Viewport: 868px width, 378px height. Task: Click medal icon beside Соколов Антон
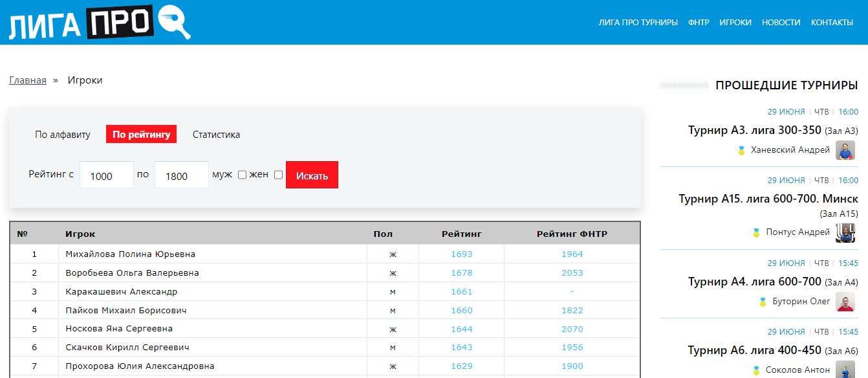pos(756,370)
